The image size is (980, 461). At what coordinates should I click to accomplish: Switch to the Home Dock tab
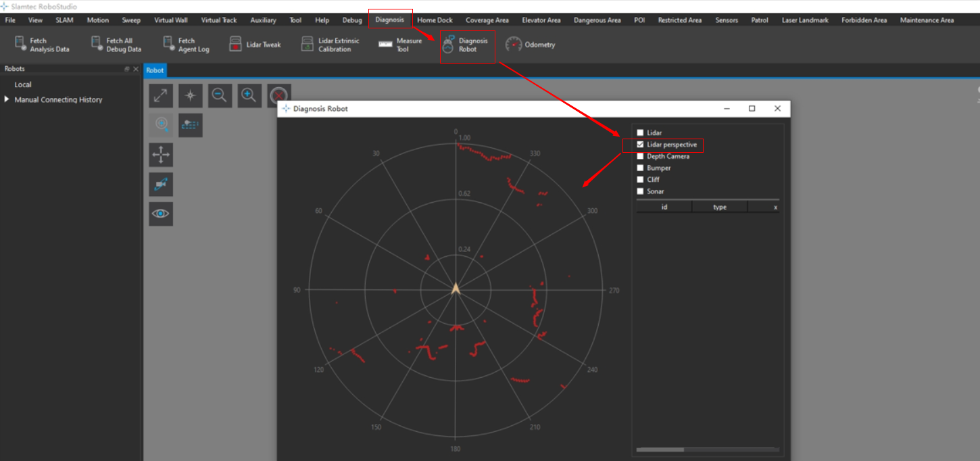435,20
